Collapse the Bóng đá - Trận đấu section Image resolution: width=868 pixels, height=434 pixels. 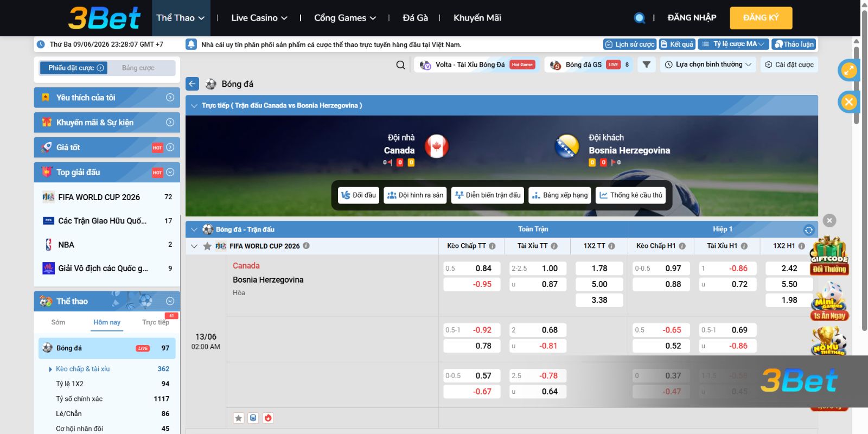click(x=194, y=229)
